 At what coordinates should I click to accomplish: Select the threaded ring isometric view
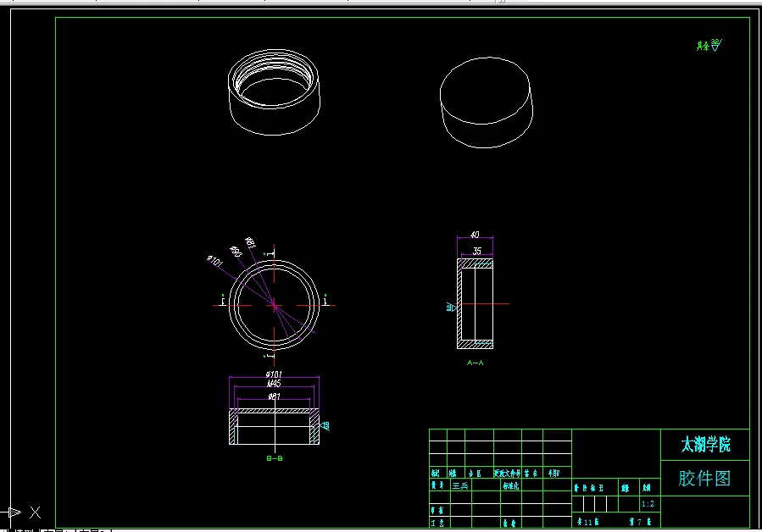(x=274, y=91)
